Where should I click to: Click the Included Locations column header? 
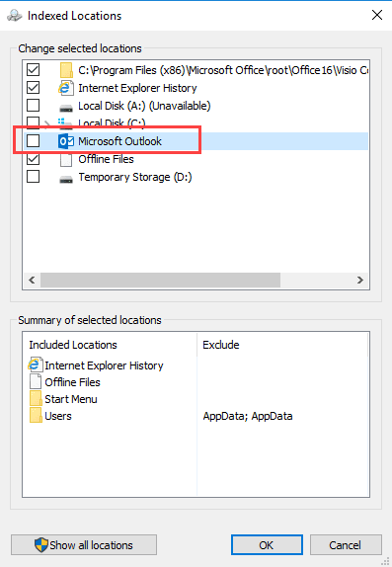110,345
